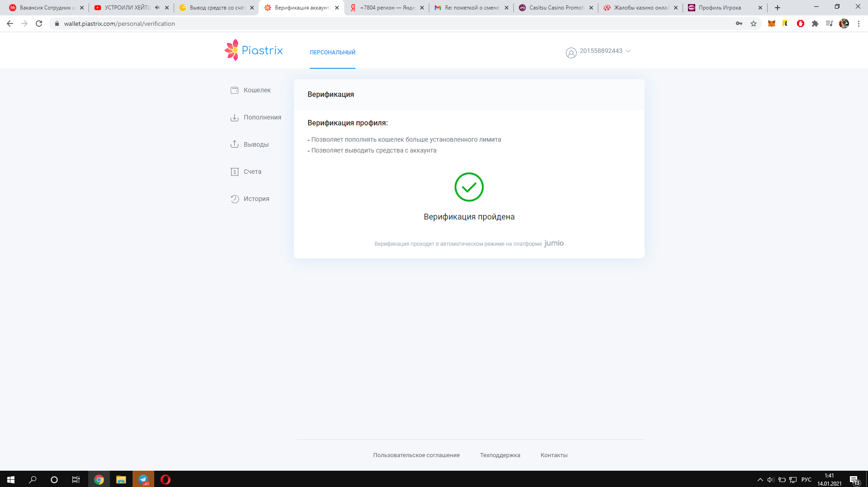Go to Выводы withdrawals section
The width and height of the screenshot is (868, 487).
[x=250, y=144]
